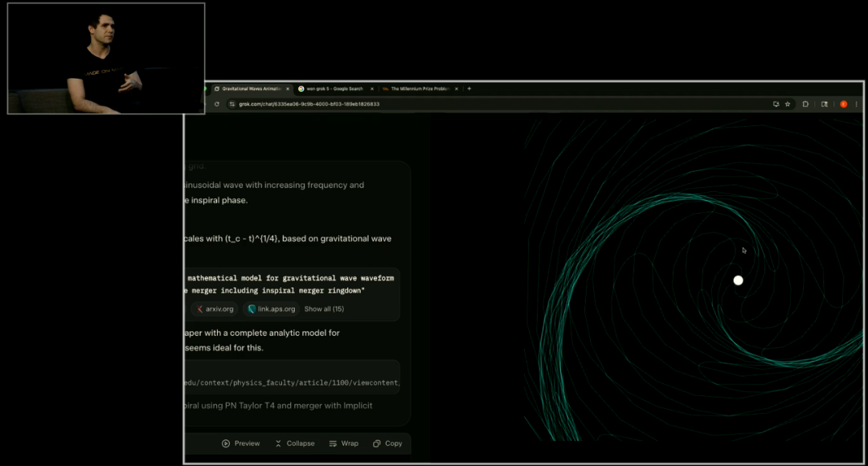This screenshot has height=466, width=868.
Task: Open the arxiv.org source chip
Action: click(x=215, y=309)
